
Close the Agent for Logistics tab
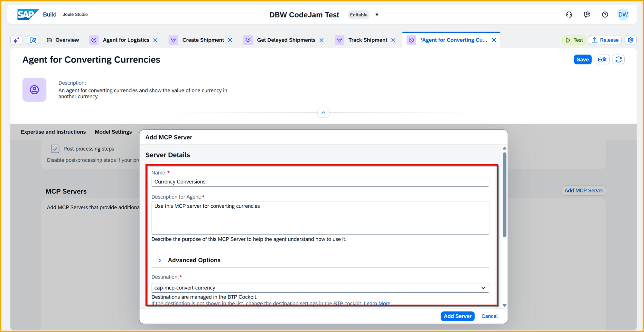155,40
